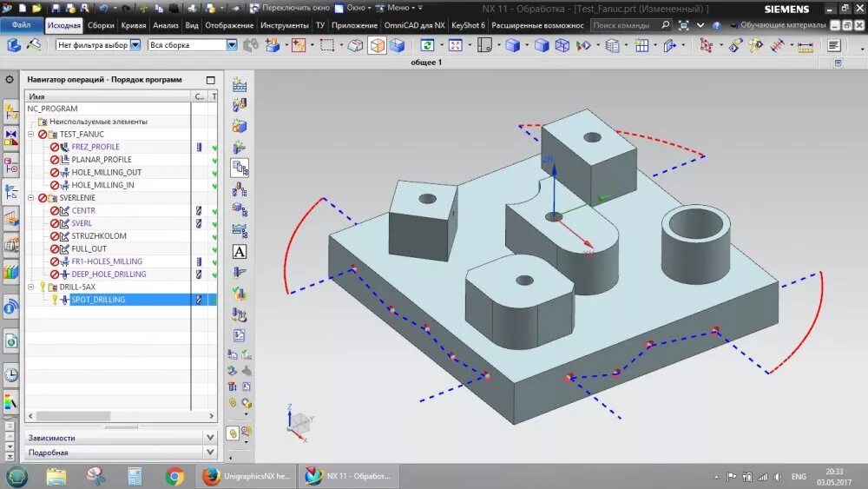Image resolution: width=868 pixels, height=489 pixels.
Task: Click the Save icon in the quick access bar
Action: [56, 9]
